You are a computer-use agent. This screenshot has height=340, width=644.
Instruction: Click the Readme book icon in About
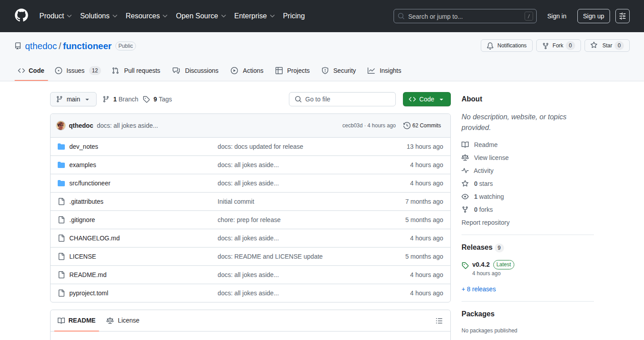point(465,145)
